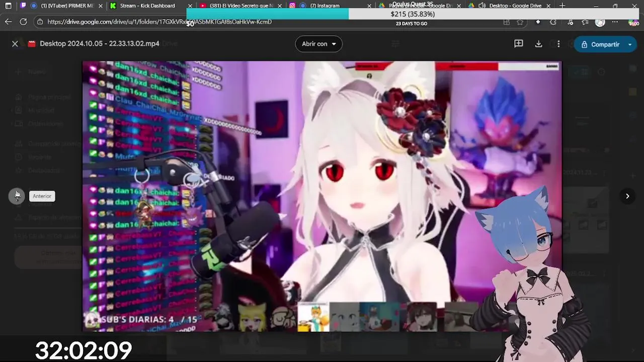Screen dimensions: 644x362
Task: Open the browser extensions puzzle icon
Action: [553, 22]
